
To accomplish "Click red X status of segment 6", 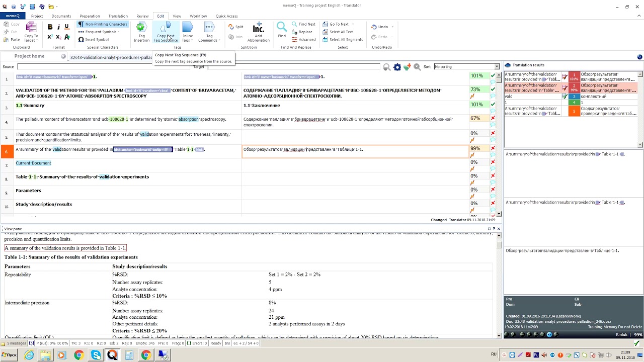I will pyautogui.click(x=493, y=148).
